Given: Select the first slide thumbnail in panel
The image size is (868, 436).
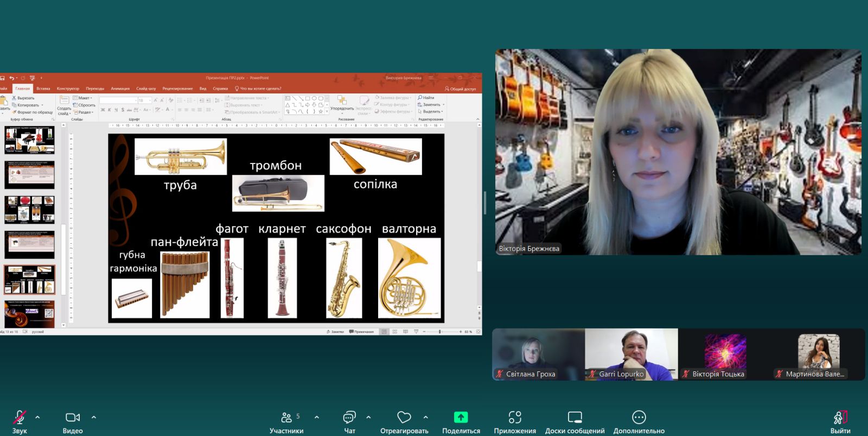Looking at the screenshot, I should click(x=29, y=140).
